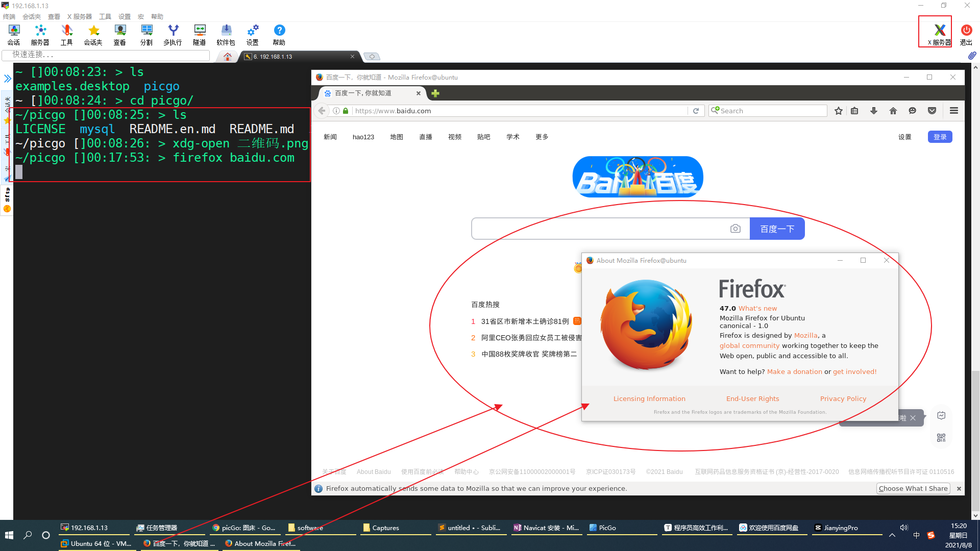Open Licensing Information link

649,398
